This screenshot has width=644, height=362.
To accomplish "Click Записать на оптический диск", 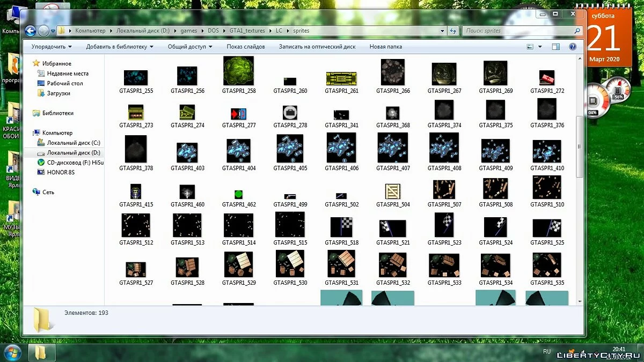I will click(317, 47).
